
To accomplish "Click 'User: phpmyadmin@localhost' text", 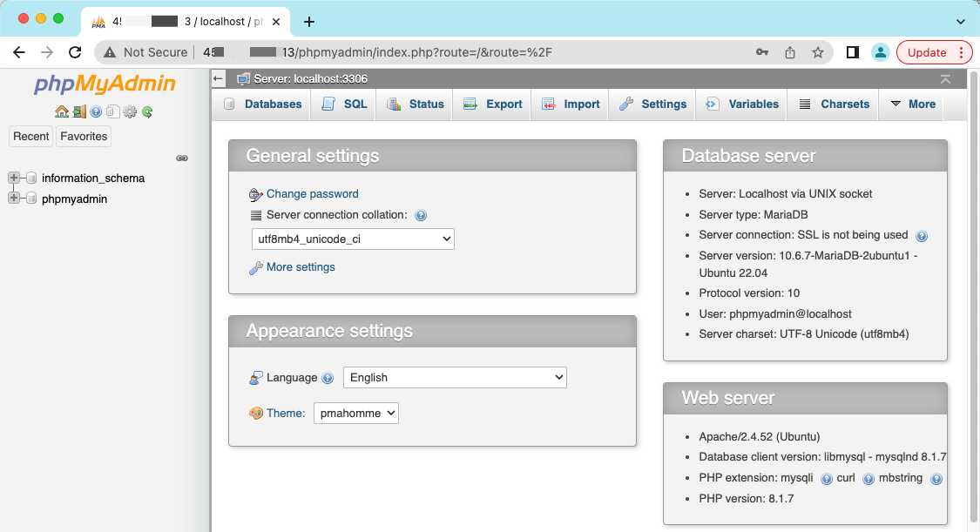I will [775, 313].
